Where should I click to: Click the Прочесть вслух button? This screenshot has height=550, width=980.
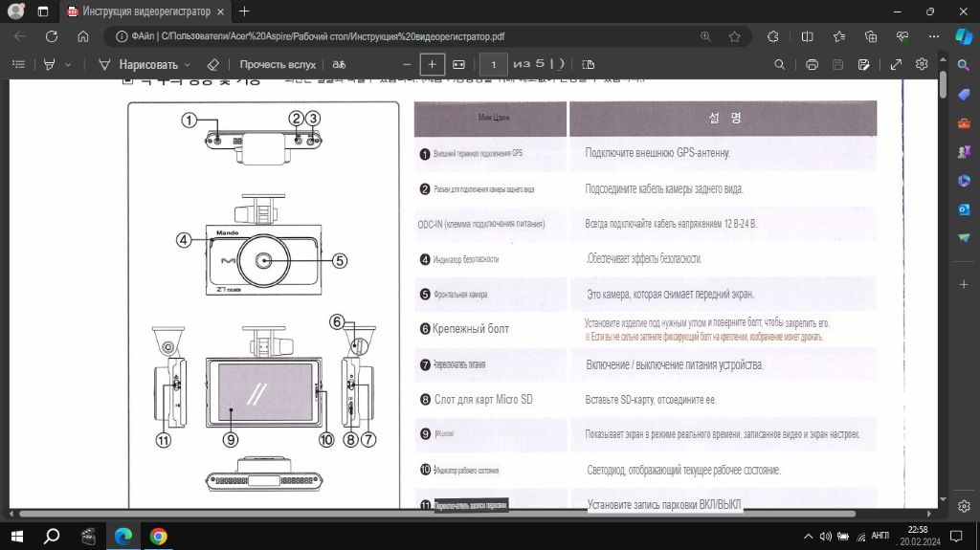277,64
